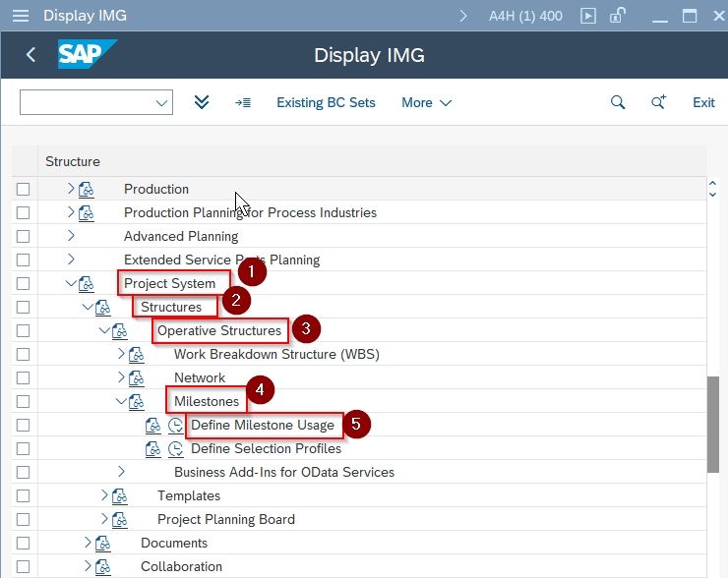Execute activity clock icon for Define Milestone Usage
The width and height of the screenshot is (728, 578).
[x=175, y=426]
